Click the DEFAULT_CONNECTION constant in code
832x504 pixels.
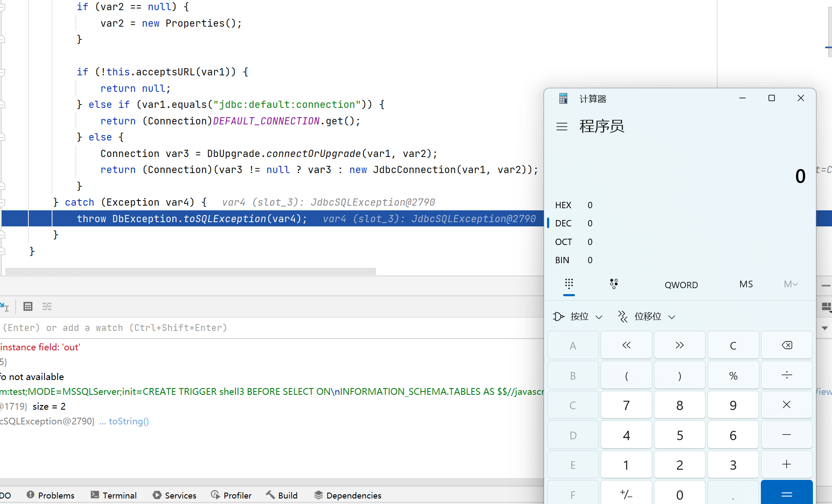266,121
